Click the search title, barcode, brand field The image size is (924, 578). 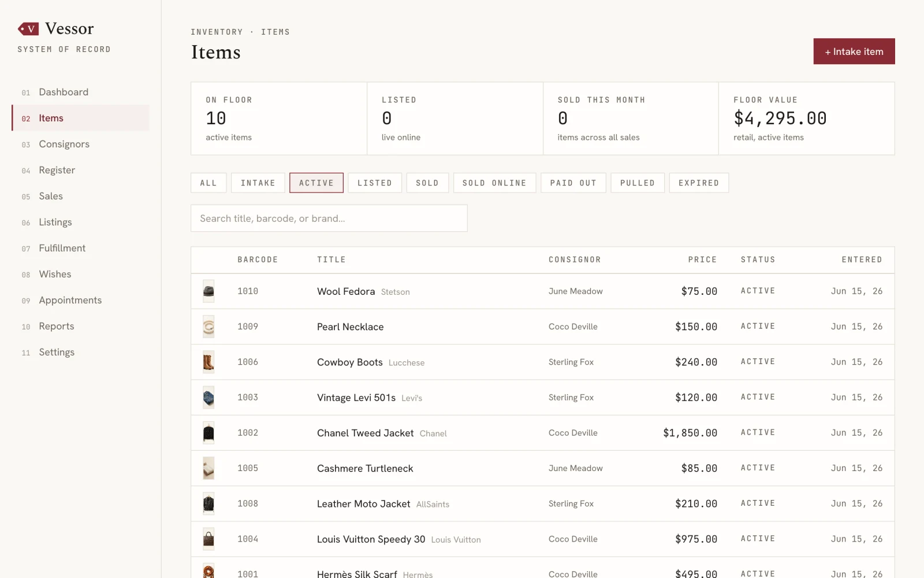click(x=329, y=218)
